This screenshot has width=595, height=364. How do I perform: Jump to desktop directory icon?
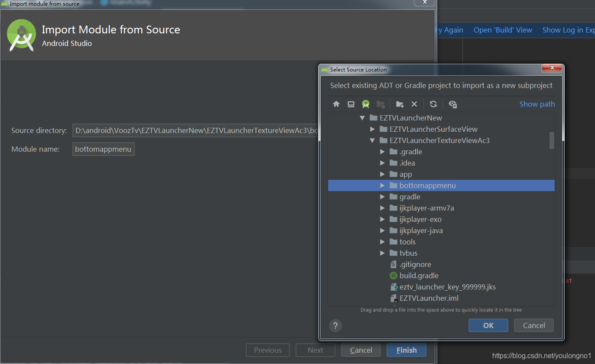tap(351, 104)
